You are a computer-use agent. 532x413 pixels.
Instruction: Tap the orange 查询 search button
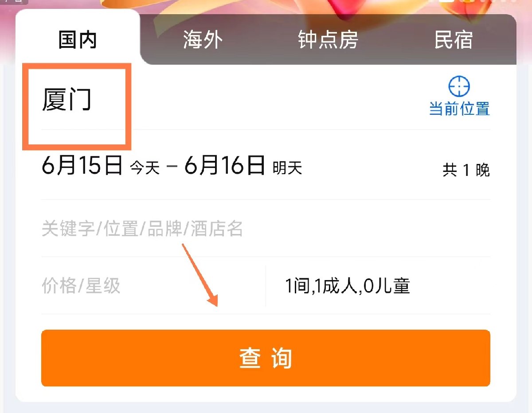266,358
